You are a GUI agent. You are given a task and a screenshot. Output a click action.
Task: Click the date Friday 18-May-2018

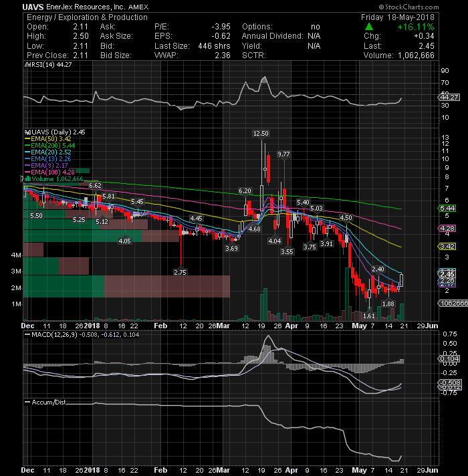tap(398, 17)
